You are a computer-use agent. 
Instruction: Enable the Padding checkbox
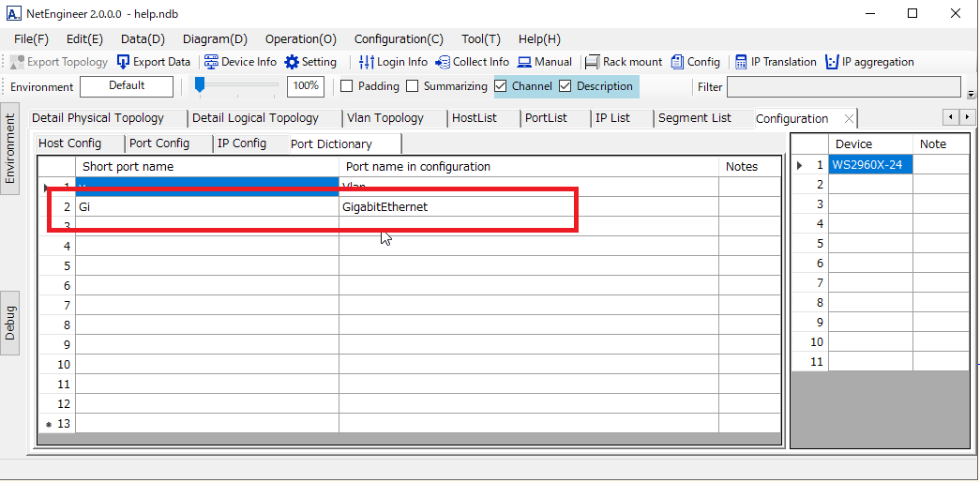click(346, 86)
